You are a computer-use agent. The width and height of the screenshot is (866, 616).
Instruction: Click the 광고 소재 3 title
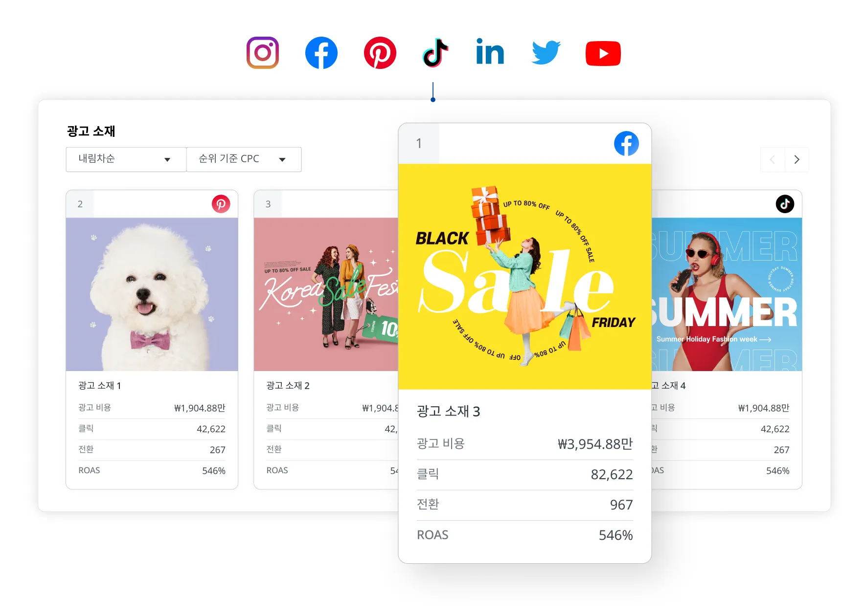tap(449, 412)
